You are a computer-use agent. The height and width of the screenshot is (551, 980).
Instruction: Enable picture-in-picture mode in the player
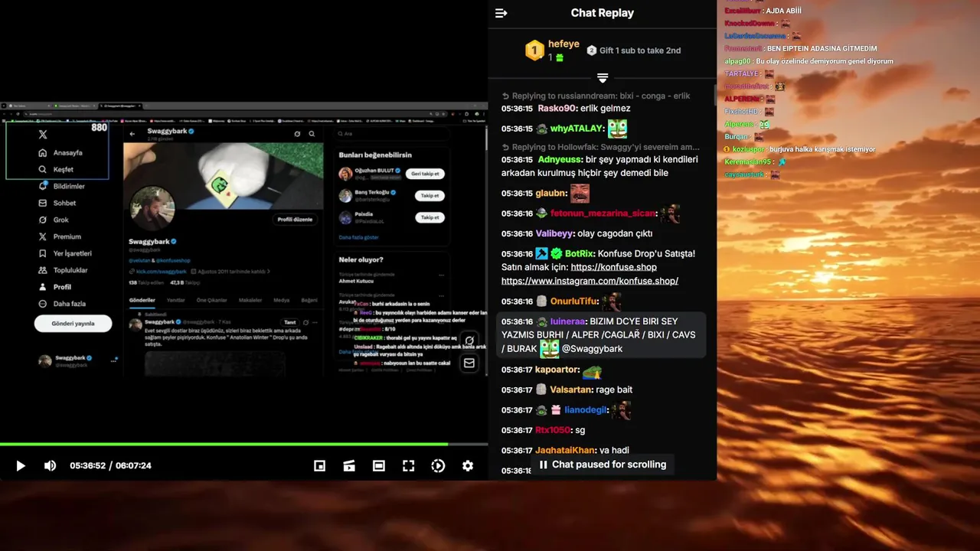click(320, 465)
